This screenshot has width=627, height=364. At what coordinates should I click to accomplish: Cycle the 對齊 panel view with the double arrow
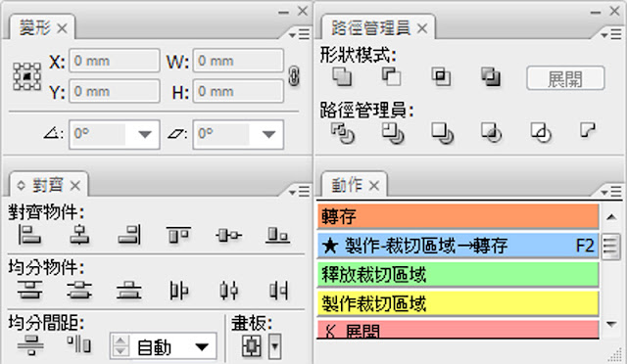click(x=21, y=185)
